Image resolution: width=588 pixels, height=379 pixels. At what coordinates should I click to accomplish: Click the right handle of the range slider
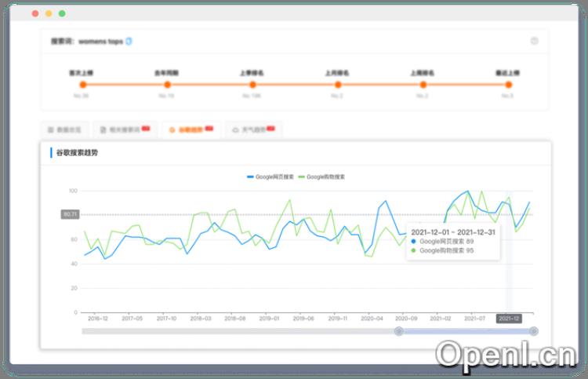click(x=534, y=332)
